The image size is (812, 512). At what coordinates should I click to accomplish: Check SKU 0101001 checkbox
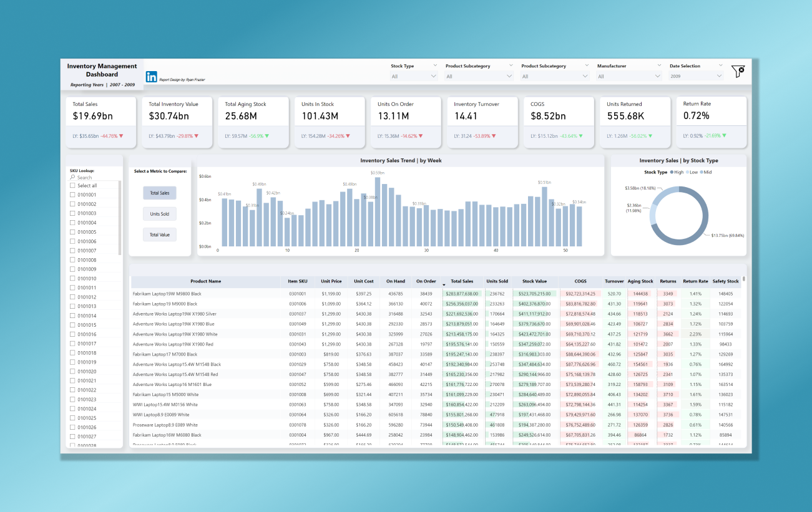point(72,195)
